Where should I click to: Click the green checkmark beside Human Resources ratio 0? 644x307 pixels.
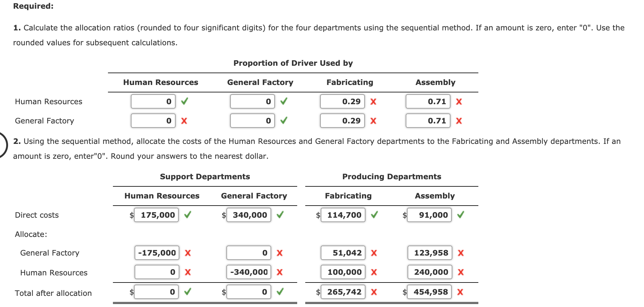pos(184,101)
